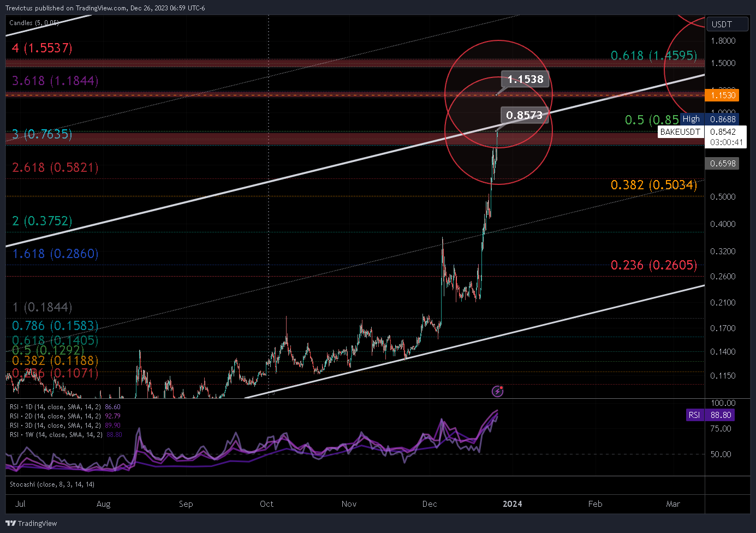Select the 1.1538 price callout
This screenshot has height=533, width=756.
[525, 79]
